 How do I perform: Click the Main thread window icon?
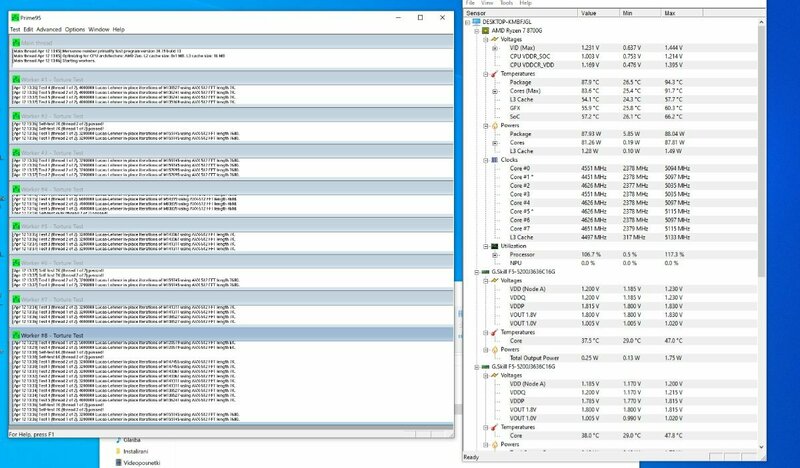point(15,43)
